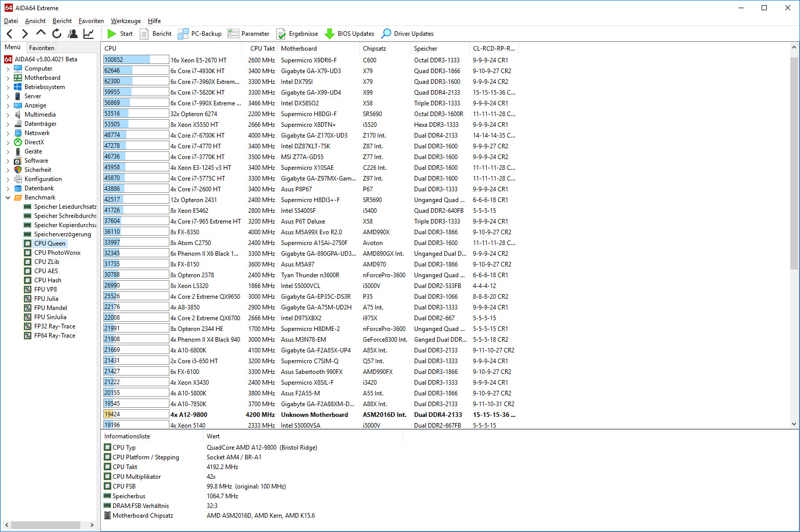This screenshot has width=800, height=532.
Task: Expand the Motherboard tree node
Action: click(8, 78)
